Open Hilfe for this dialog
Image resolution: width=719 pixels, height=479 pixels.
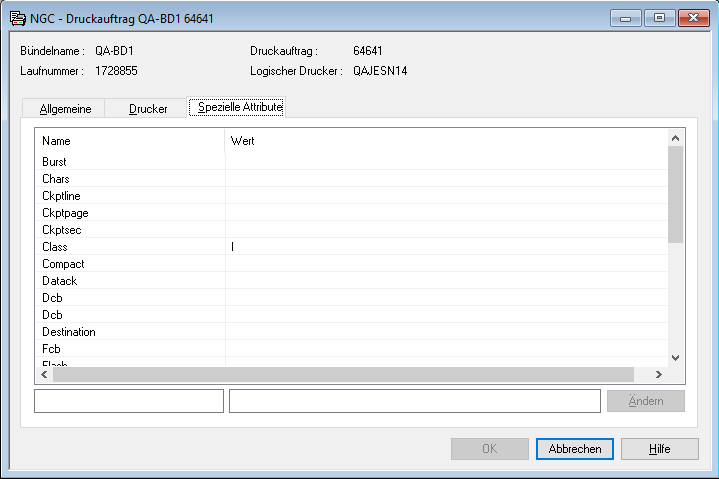[x=659, y=449]
